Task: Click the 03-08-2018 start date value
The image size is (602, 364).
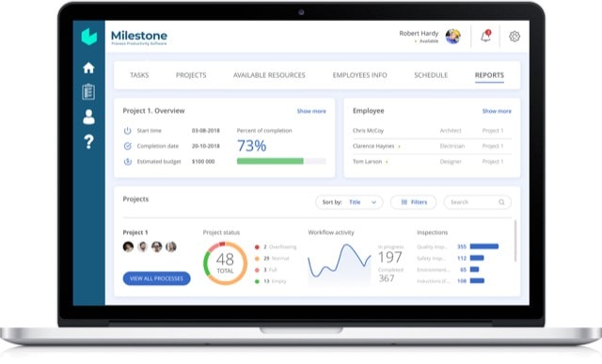Action: (x=206, y=131)
